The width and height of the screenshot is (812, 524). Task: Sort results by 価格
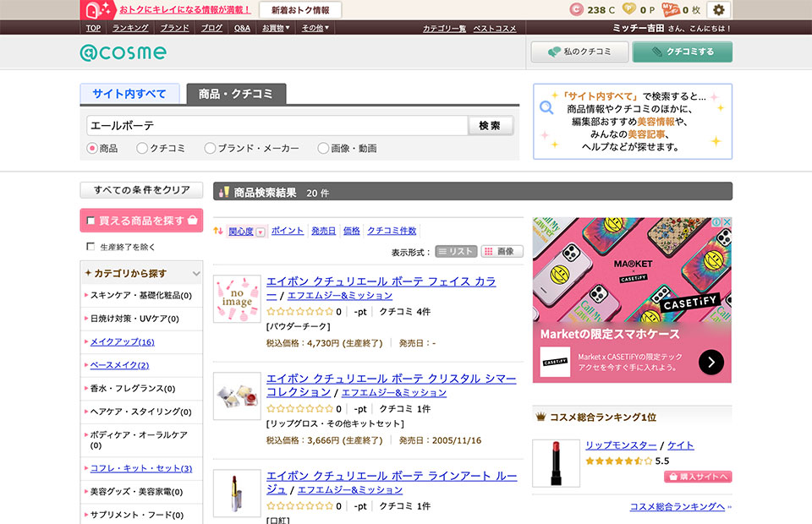[352, 231]
